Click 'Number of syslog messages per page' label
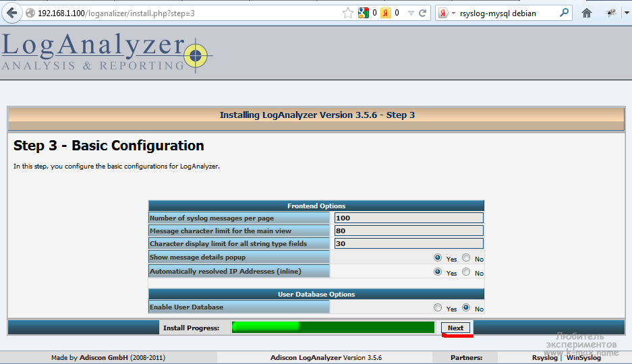The height and width of the screenshot is (364, 632). click(x=212, y=218)
